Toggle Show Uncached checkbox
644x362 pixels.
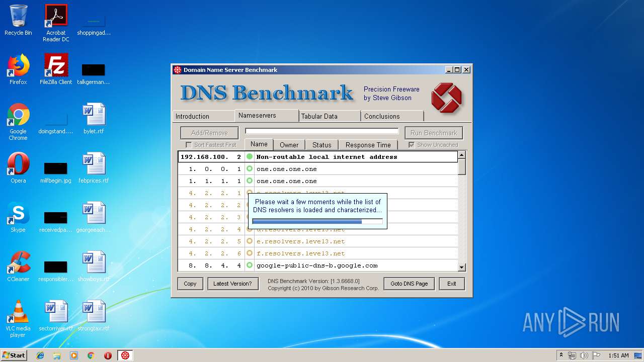pos(412,145)
